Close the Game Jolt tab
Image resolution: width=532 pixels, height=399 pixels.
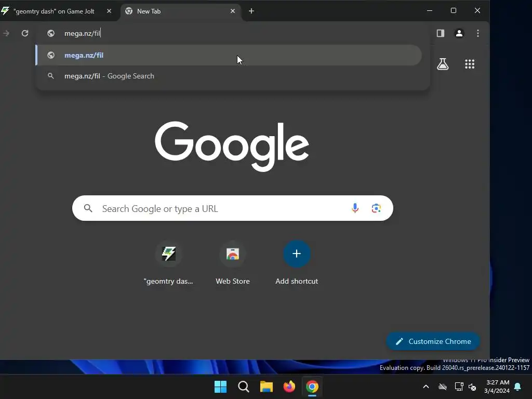[x=109, y=11]
